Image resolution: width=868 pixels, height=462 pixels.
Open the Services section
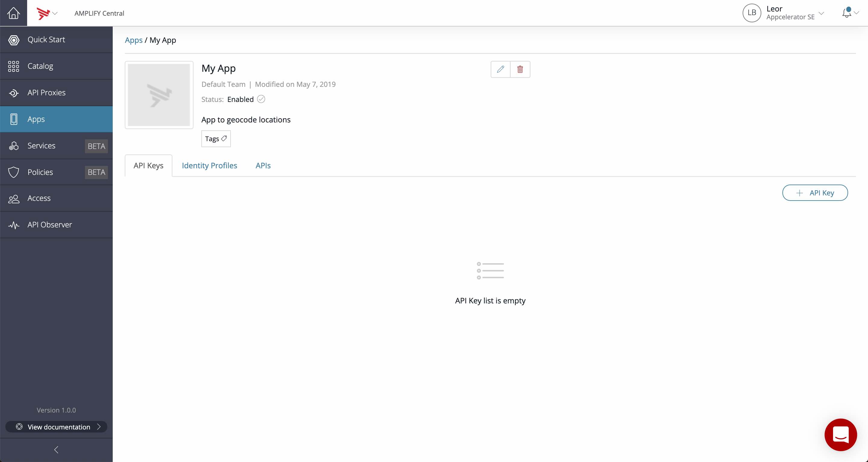point(56,146)
